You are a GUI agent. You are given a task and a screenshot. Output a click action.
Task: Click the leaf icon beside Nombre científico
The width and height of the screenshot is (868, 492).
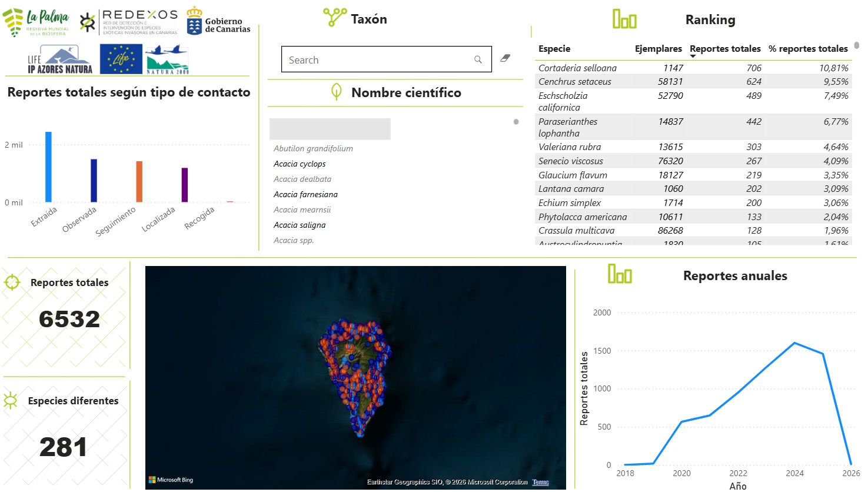(337, 92)
